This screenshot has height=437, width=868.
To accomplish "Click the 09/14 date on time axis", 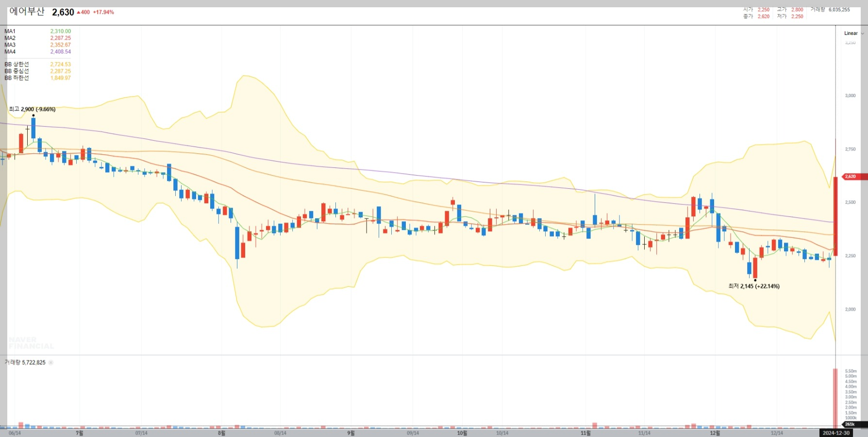I will tap(413, 433).
